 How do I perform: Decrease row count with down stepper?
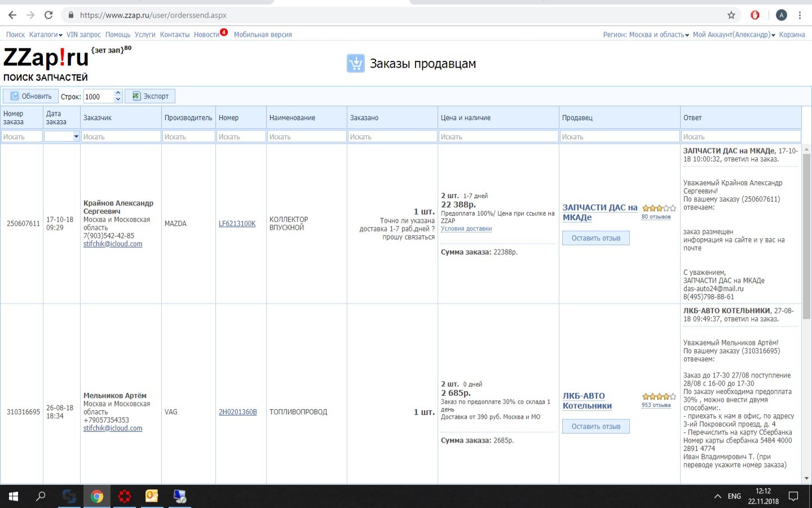(x=118, y=99)
